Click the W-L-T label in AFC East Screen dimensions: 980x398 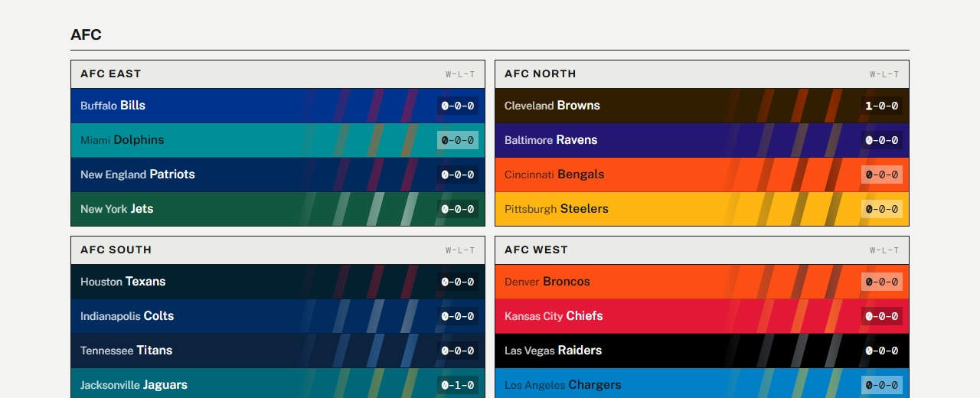pyautogui.click(x=460, y=75)
